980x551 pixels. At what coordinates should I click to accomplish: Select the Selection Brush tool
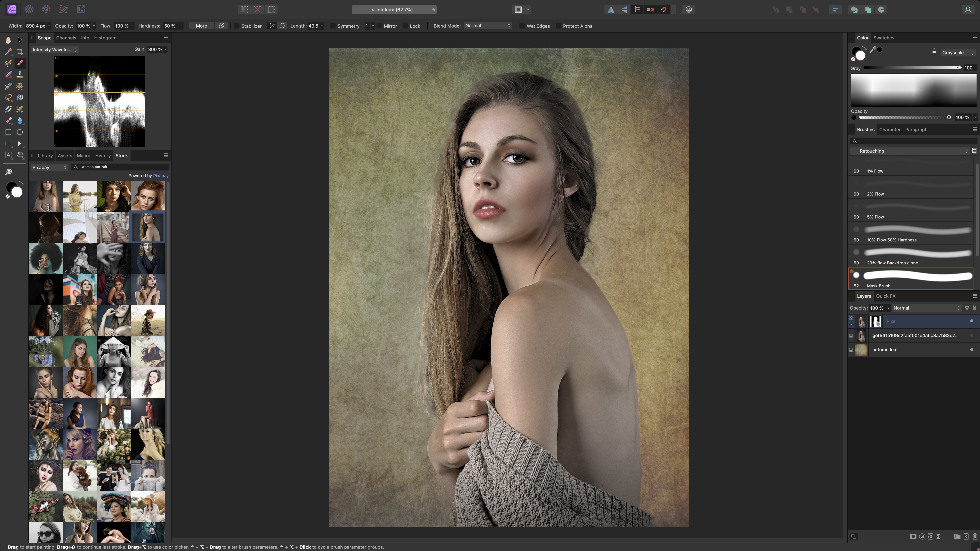point(8,63)
